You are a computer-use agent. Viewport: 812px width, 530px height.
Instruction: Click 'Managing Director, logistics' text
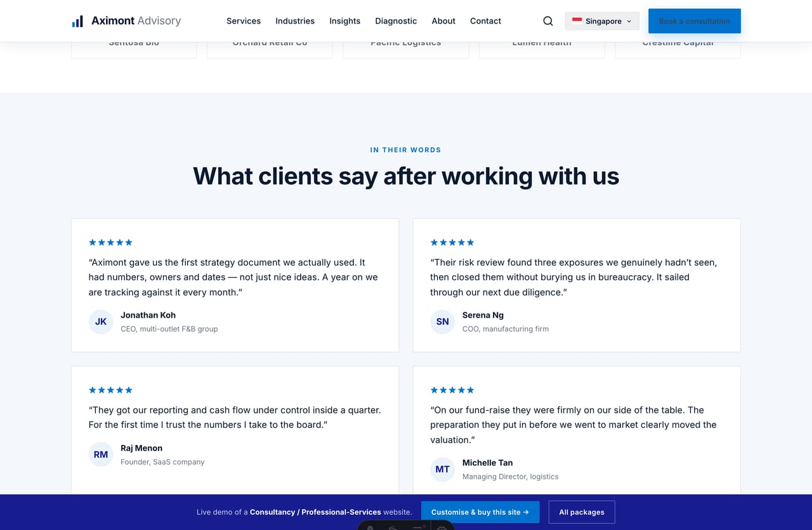coord(511,477)
